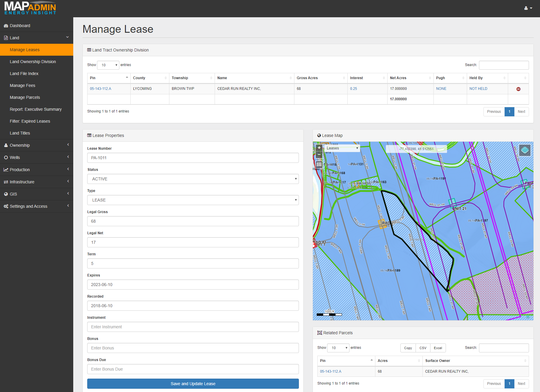The image size is (540, 392).
Task: Expand the Production sidebar section
Action: point(37,170)
